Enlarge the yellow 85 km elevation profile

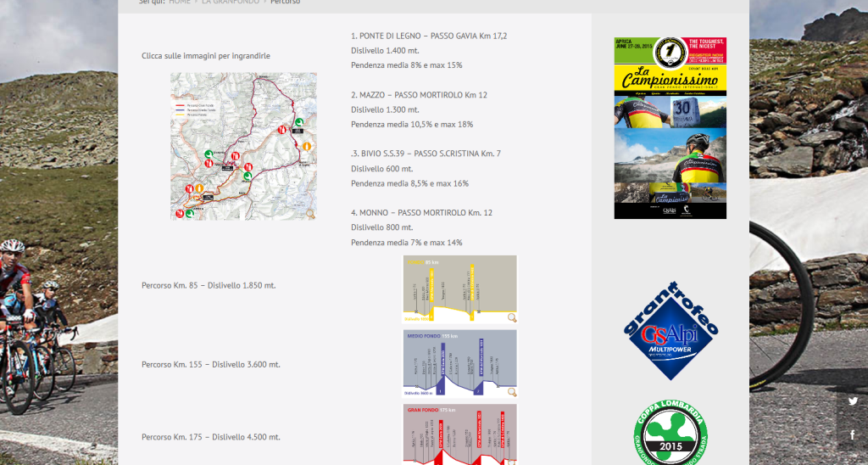click(459, 289)
